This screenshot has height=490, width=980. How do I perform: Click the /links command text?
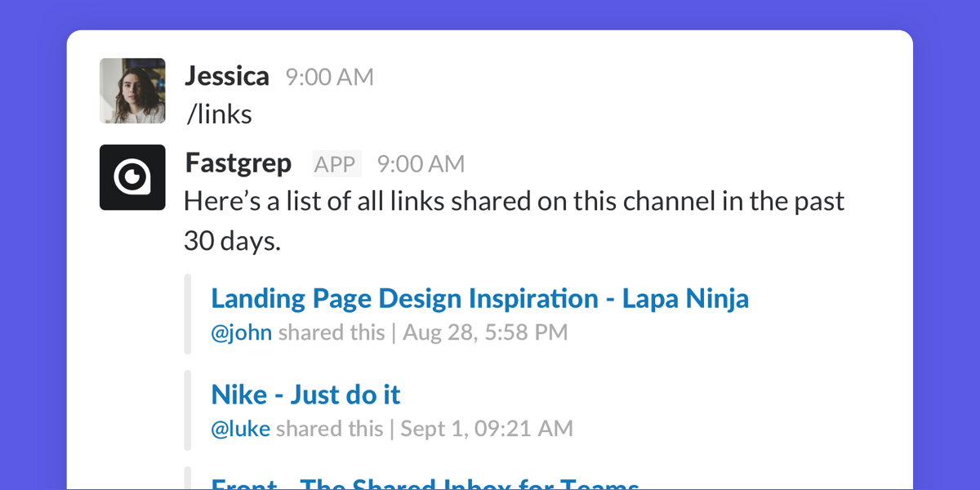[219, 115]
